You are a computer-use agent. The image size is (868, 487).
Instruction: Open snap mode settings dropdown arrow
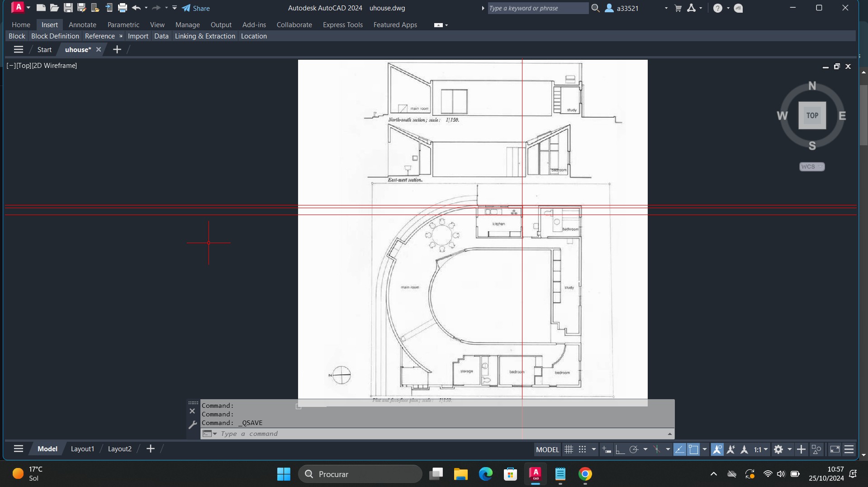coord(593,449)
